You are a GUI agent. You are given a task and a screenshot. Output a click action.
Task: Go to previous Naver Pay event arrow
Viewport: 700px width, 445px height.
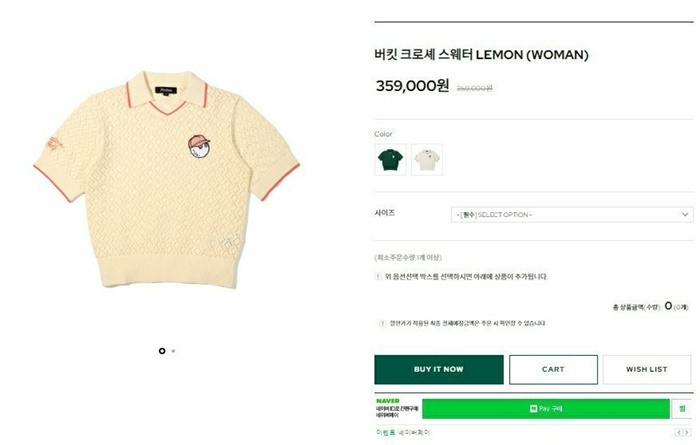click(x=679, y=432)
